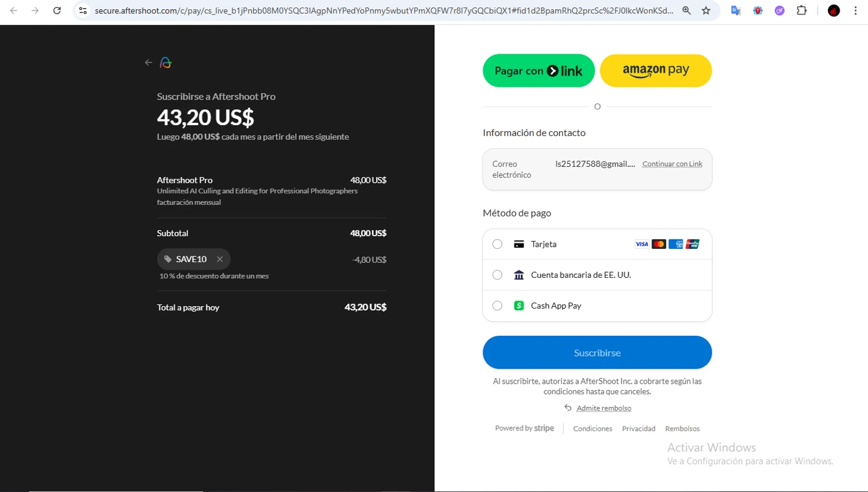Image resolution: width=868 pixels, height=492 pixels.
Task: Click the credit card icon next to Tarjeta
Action: pos(519,244)
